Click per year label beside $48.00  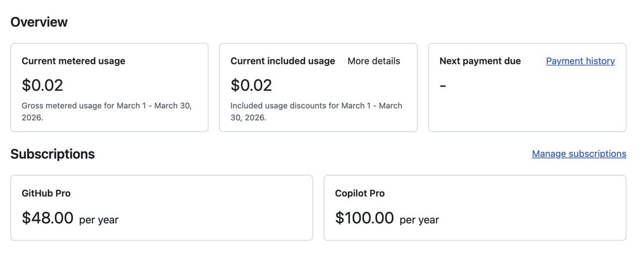pos(99,220)
